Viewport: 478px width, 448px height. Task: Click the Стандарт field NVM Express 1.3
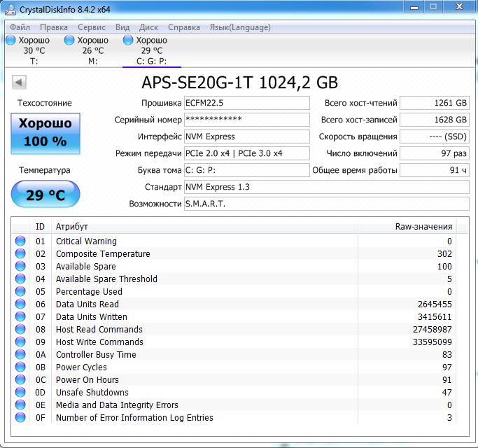click(327, 187)
